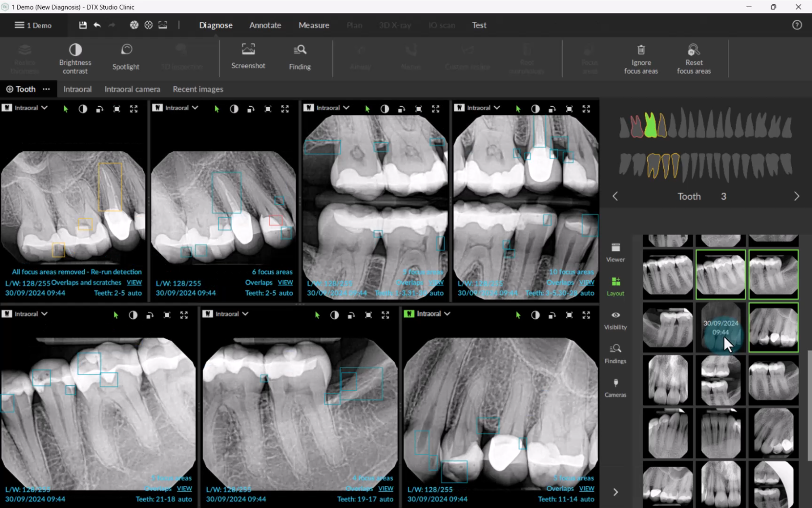Fit image to view in the Teeth 19-17 viewport

(x=368, y=315)
